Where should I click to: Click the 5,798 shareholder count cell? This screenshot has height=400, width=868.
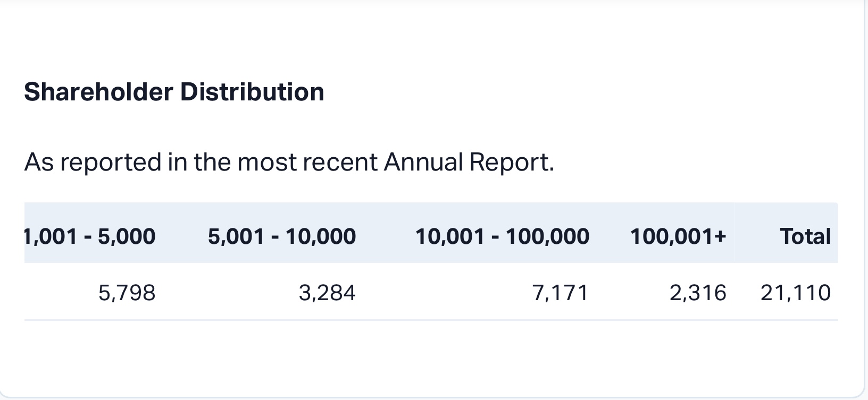click(127, 293)
